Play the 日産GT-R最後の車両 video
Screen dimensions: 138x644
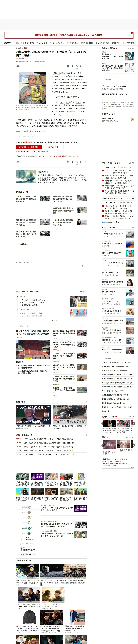[x=70, y=415]
